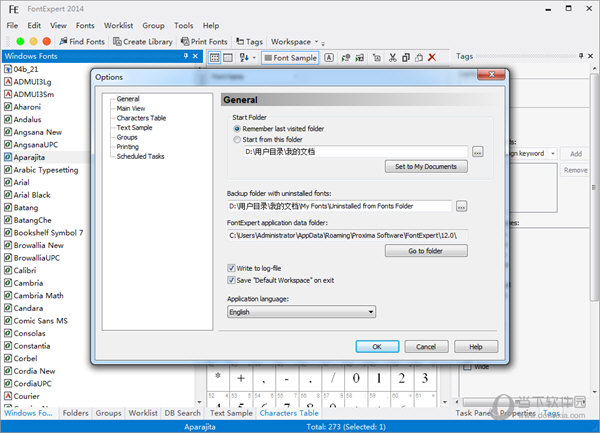Click the Cut scissors icon

pos(392,58)
